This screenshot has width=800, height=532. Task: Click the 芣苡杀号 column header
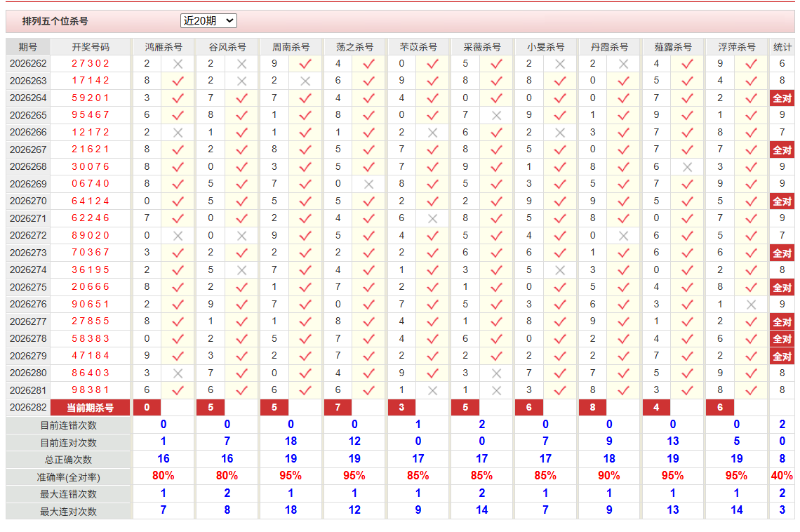418,47
